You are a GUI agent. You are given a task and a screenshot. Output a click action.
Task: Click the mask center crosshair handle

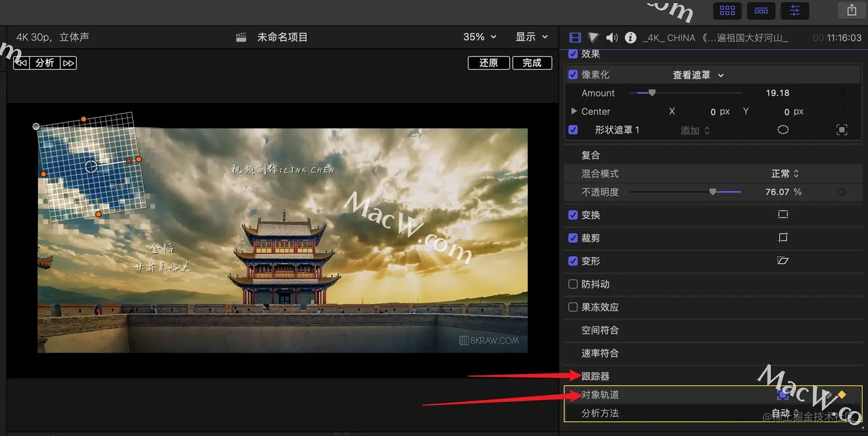click(x=91, y=166)
